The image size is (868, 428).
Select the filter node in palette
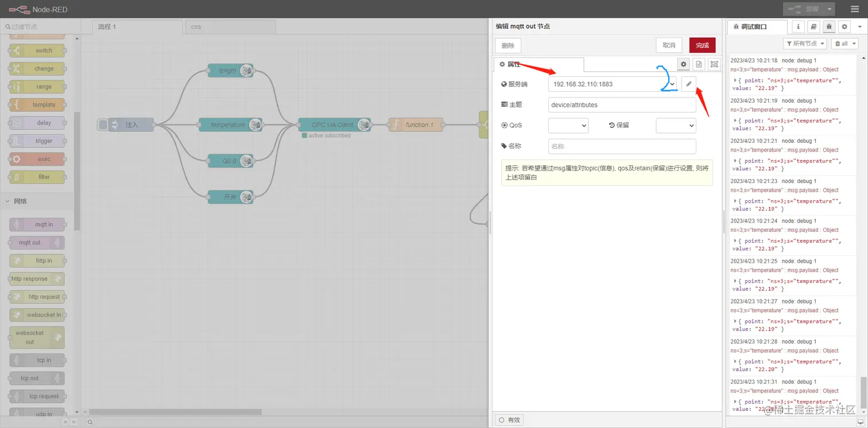pyautogui.click(x=37, y=177)
